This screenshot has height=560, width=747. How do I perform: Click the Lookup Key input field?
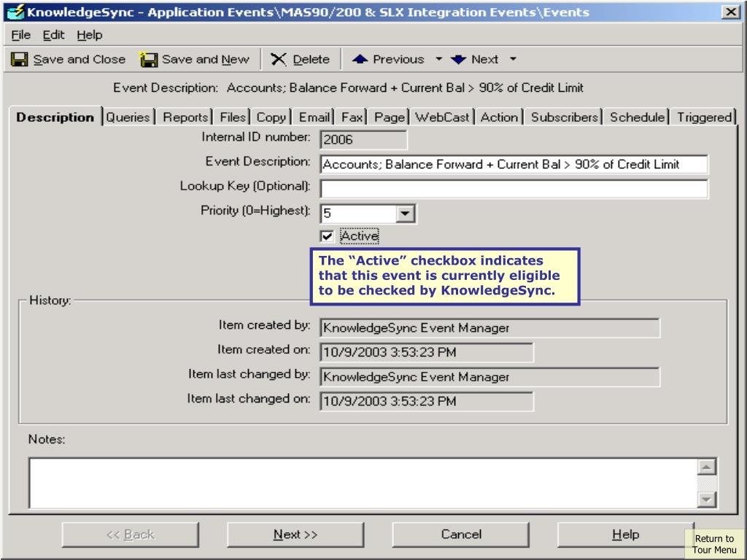click(514, 189)
